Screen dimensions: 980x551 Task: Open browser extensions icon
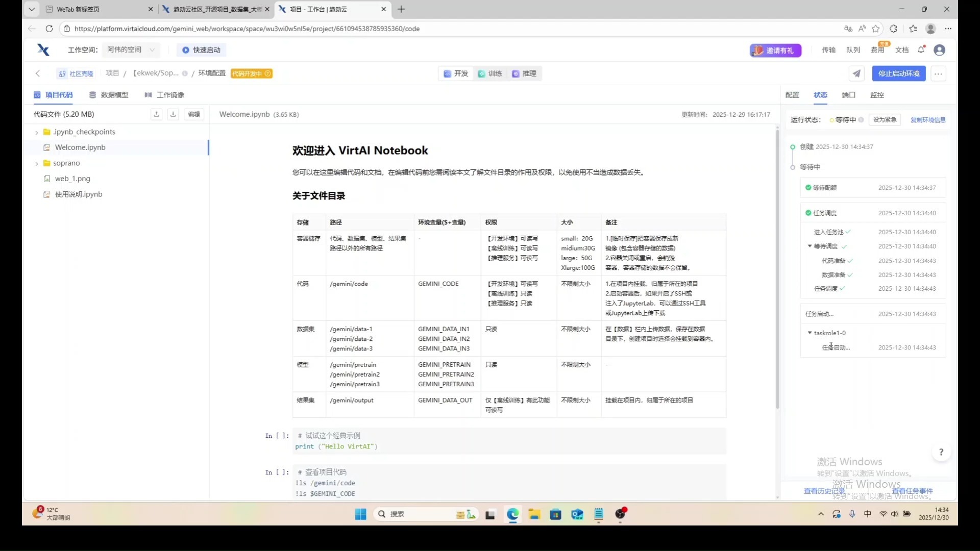point(893,29)
